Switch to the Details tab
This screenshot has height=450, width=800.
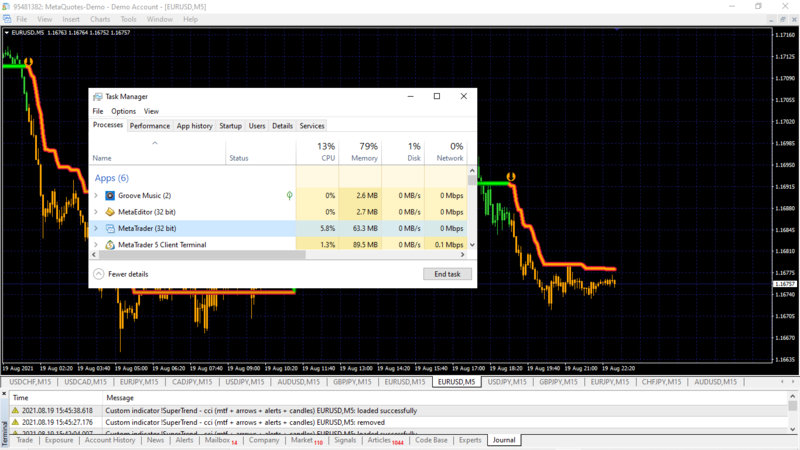pyautogui.click(x=282, y=126)
